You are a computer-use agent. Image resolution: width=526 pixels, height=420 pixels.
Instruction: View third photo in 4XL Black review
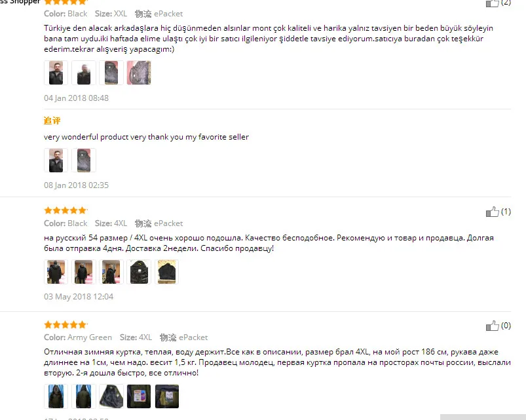tap(111, 272)
